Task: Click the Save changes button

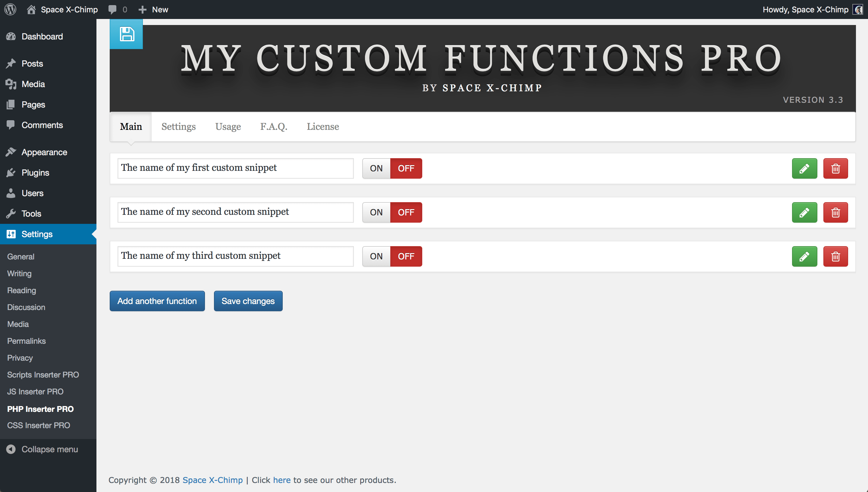Action: point(247,300)
